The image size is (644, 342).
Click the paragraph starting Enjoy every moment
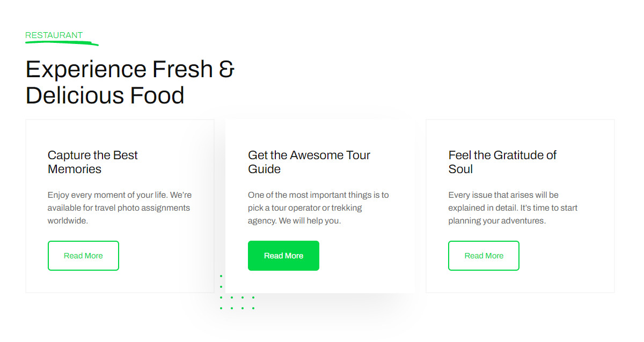coord(119,208)
